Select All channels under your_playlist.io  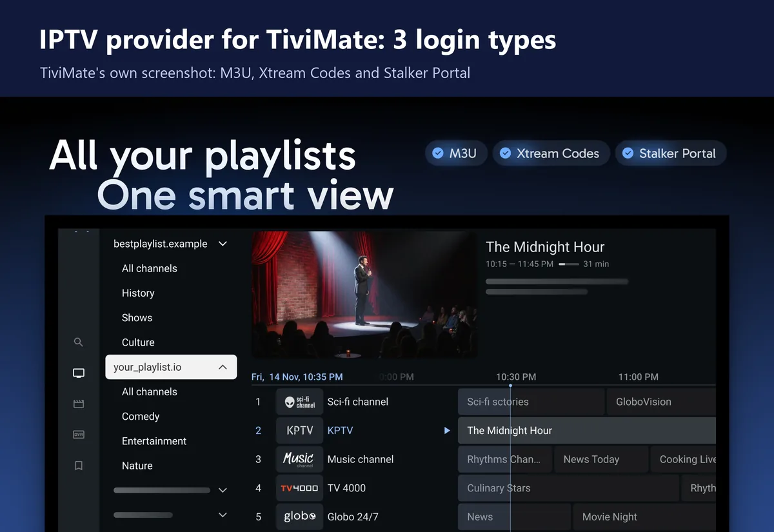(x=150, y=391)
